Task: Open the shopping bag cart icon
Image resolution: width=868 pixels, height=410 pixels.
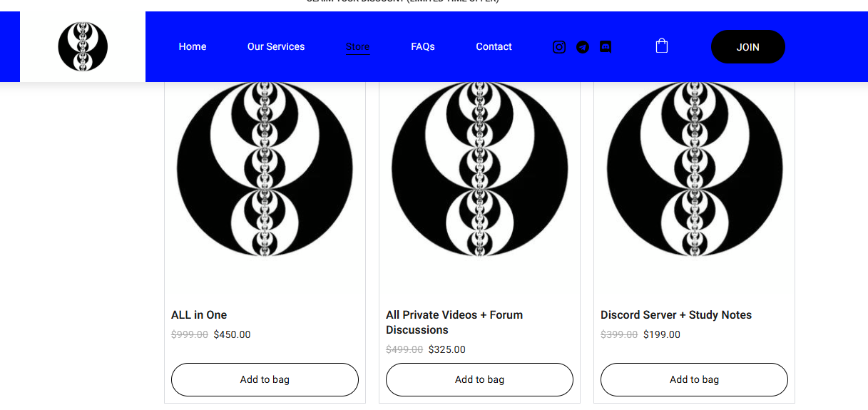Action: 662,46
